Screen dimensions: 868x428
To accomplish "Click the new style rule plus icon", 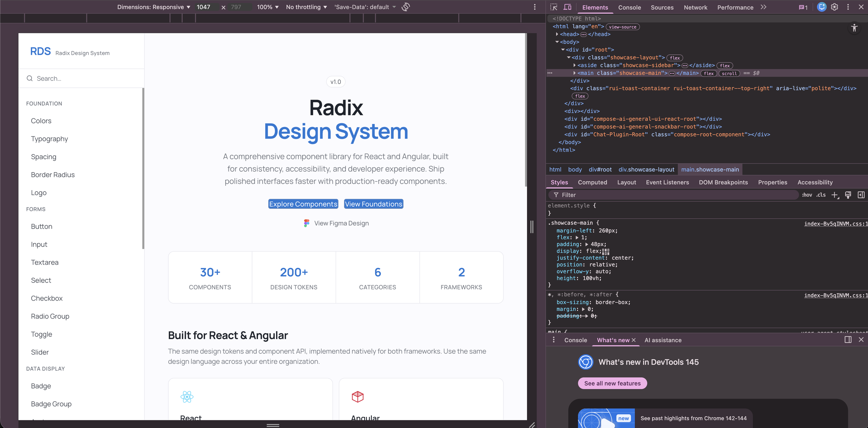I will click(x=835, y=195).
